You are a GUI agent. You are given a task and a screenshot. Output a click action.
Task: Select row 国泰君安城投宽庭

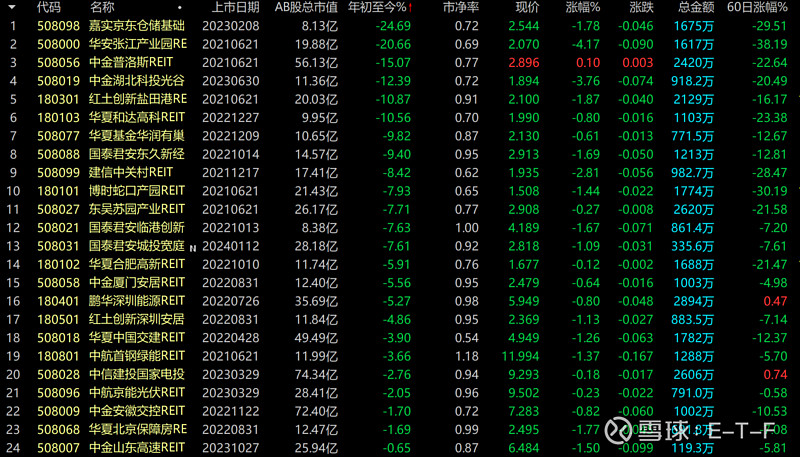400,246
